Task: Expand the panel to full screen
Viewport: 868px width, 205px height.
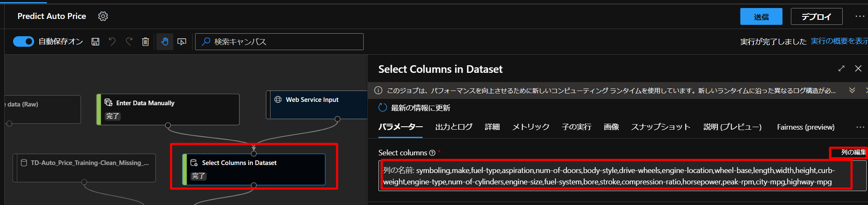Action: pyautogui.click(x=841, y=69)
